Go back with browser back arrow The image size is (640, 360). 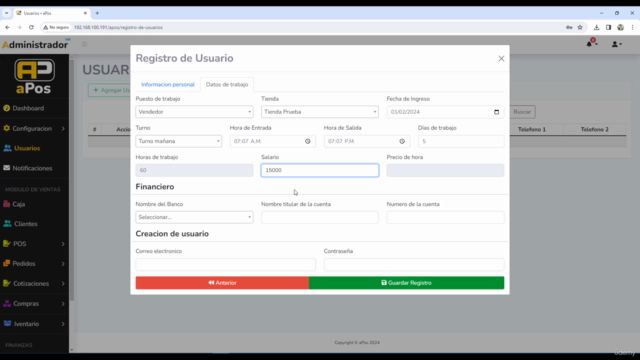[7, 27]
